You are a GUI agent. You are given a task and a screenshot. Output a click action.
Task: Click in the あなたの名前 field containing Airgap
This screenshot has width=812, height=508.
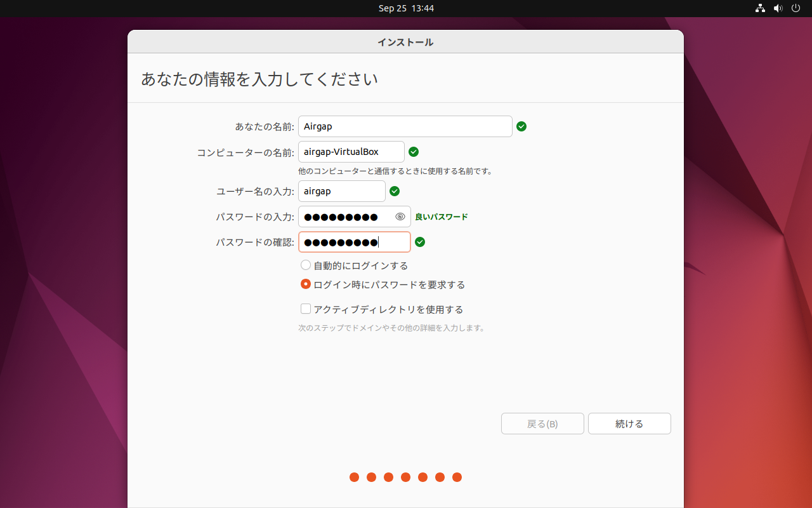pos(405,126)
